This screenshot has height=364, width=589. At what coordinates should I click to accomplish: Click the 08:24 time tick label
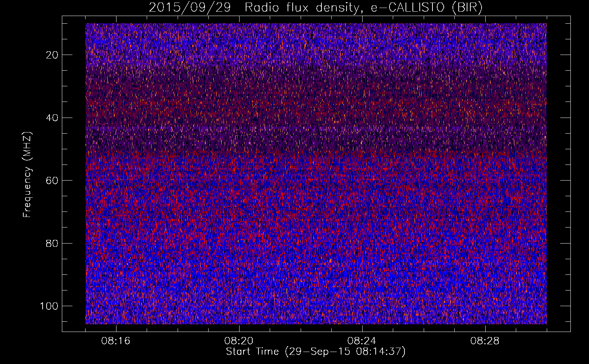[362, 341]
